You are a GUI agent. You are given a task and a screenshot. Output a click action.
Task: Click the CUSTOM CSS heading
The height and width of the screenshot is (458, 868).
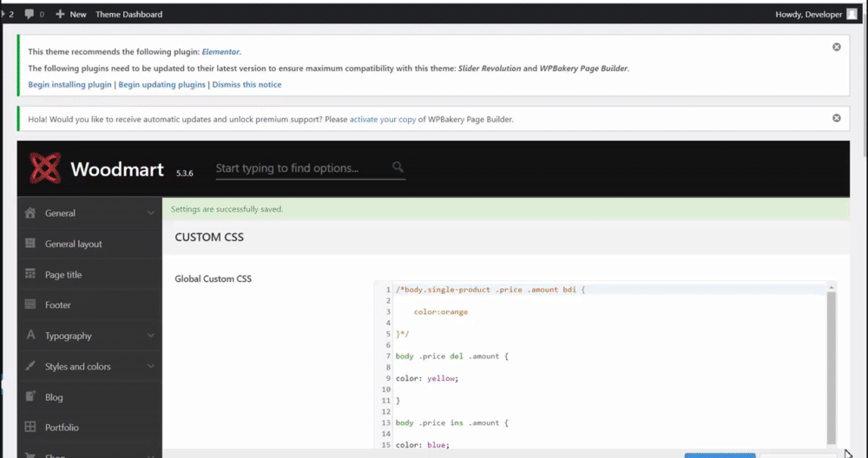point(209,238)
